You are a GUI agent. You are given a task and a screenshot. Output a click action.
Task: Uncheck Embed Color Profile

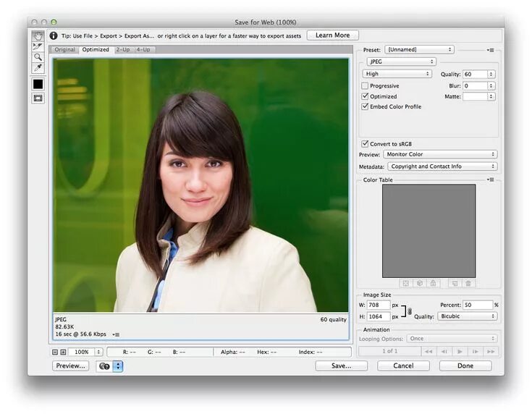tap(365, 106)
